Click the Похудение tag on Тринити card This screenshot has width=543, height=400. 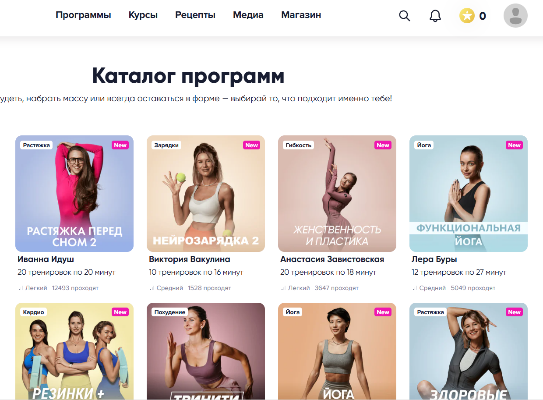(x=170, y=312)
